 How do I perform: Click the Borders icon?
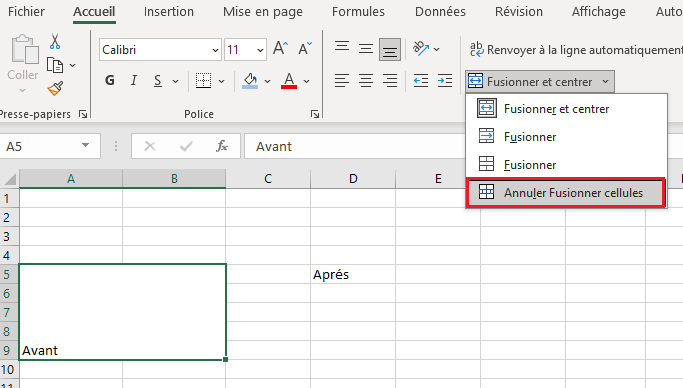[x=203, y=81]
